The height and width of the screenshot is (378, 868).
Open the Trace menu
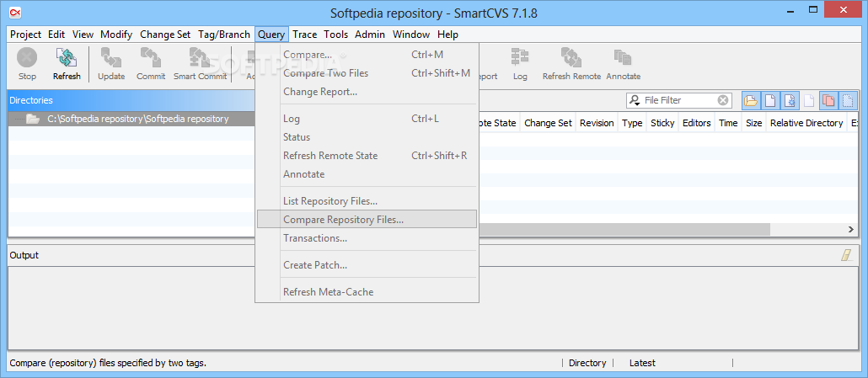304,35
